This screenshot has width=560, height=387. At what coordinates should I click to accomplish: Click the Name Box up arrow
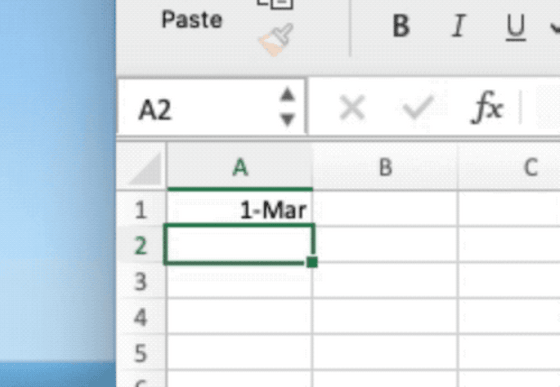(288, 94)
